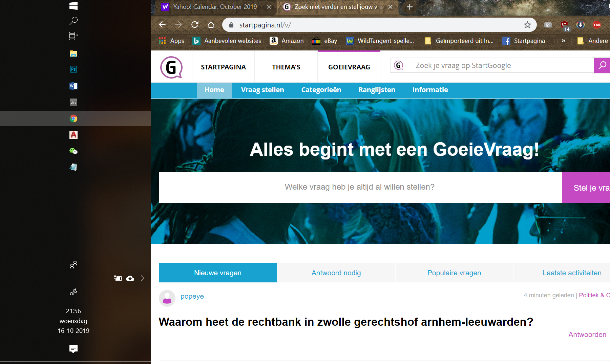Viewport: 610px width, 364px height.
Task: Launch Photoshop from the taskbar
Action: coord(73,69)
